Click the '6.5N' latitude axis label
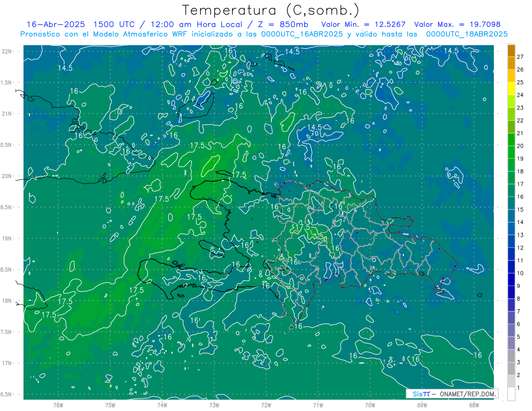Screen dimensions: 532x411 point(6,395)
